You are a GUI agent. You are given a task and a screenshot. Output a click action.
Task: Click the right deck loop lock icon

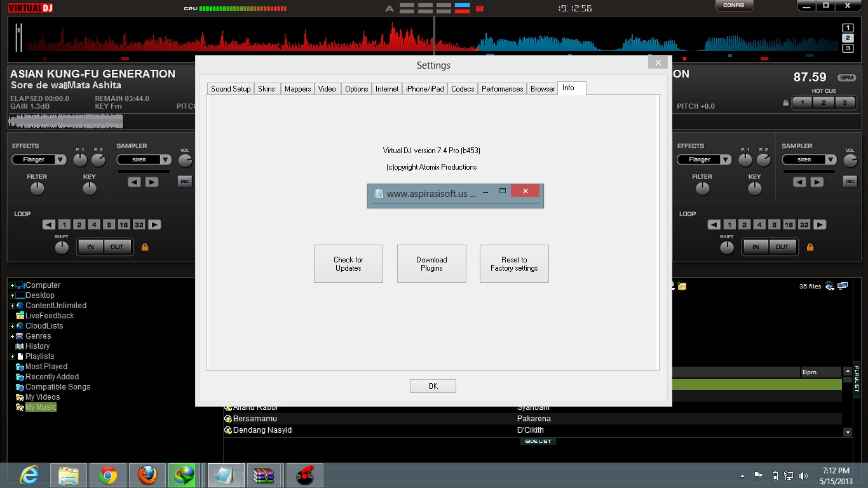point(810,247)
